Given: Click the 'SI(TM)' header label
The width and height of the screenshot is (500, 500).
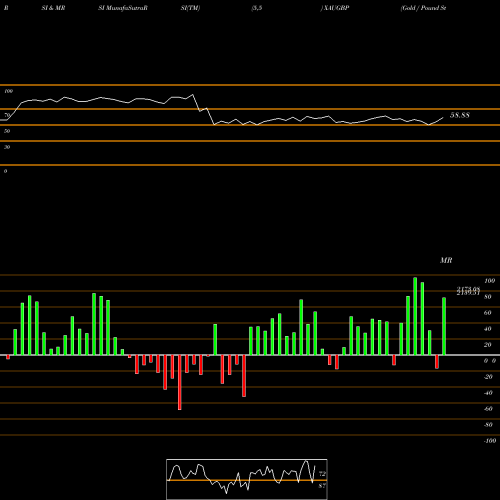Looking at the screenshot, I should (190, 8).
